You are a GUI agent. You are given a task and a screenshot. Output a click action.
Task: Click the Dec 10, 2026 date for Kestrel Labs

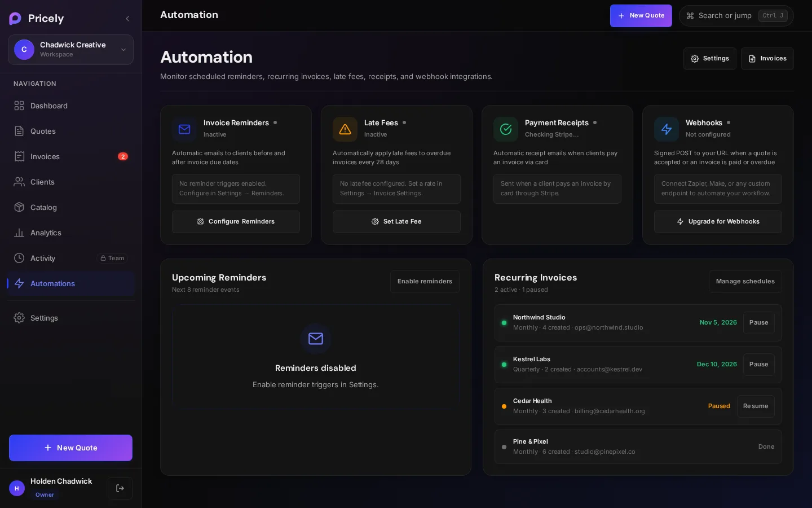point(717,365)
